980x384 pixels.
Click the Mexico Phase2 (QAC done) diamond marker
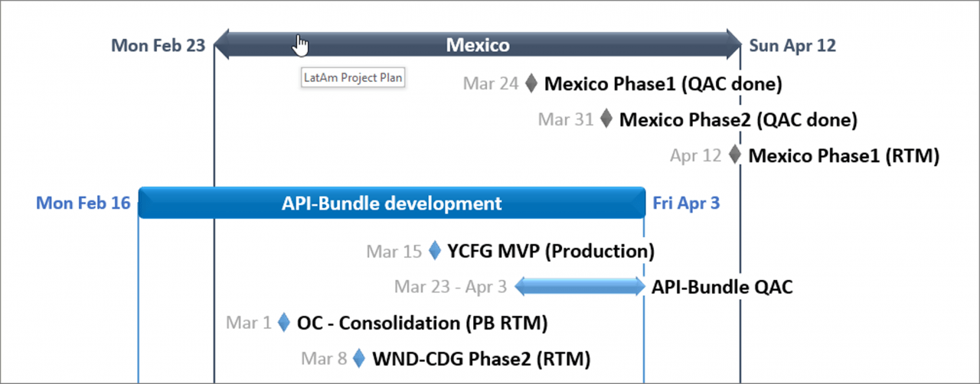click(606, 119)
